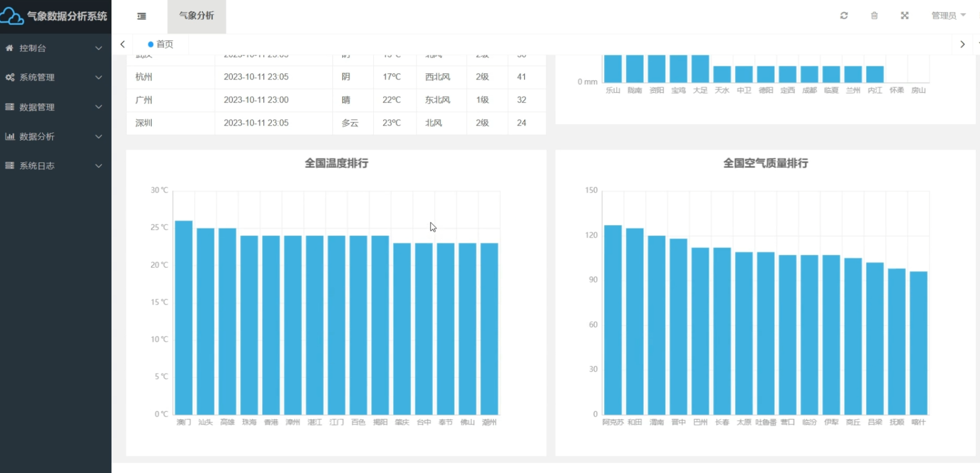This screenshot has height=473, width=980.
Task: Click the 晋中 air quality bar
Action: click(x=678, y=326)
